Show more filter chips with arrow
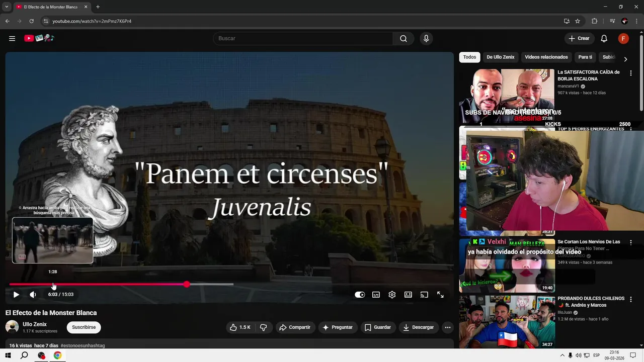644x362 pixels. tap(625, 59)
